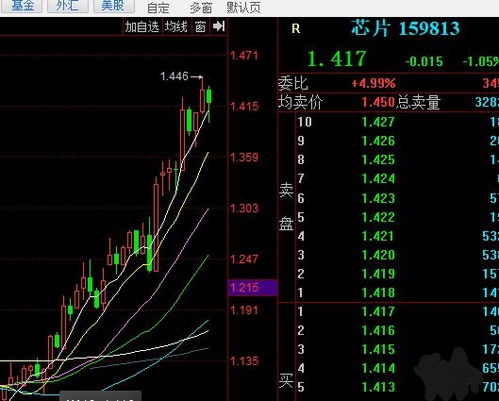This screenshot has height=401, width=499.
Task: Click the 1.471 price axis label
Action: [244, 55]
